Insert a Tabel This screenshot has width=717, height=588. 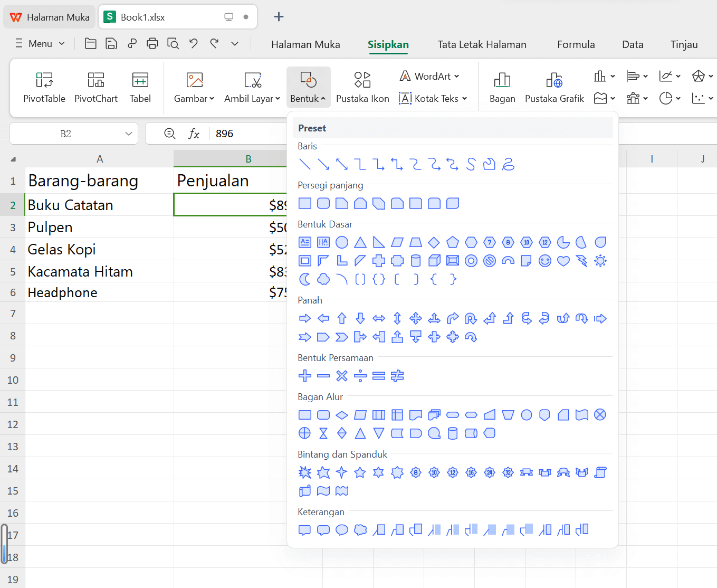(140, 87)
